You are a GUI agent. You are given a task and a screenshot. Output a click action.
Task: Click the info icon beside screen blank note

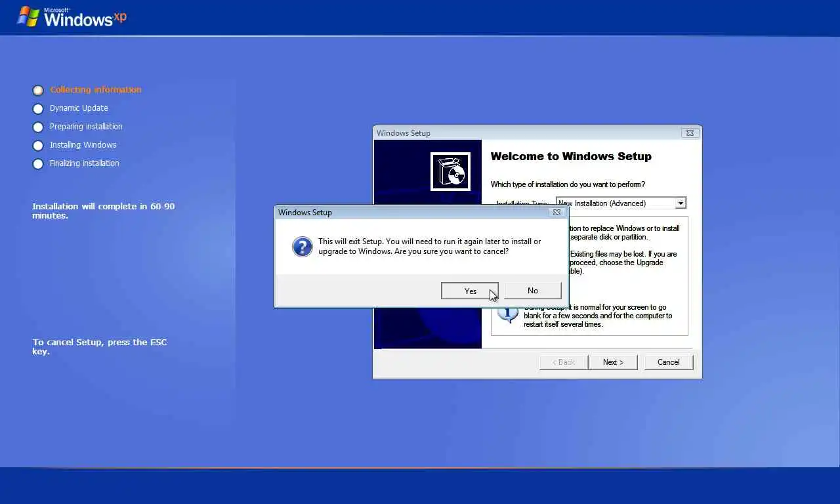coord(508,314)
